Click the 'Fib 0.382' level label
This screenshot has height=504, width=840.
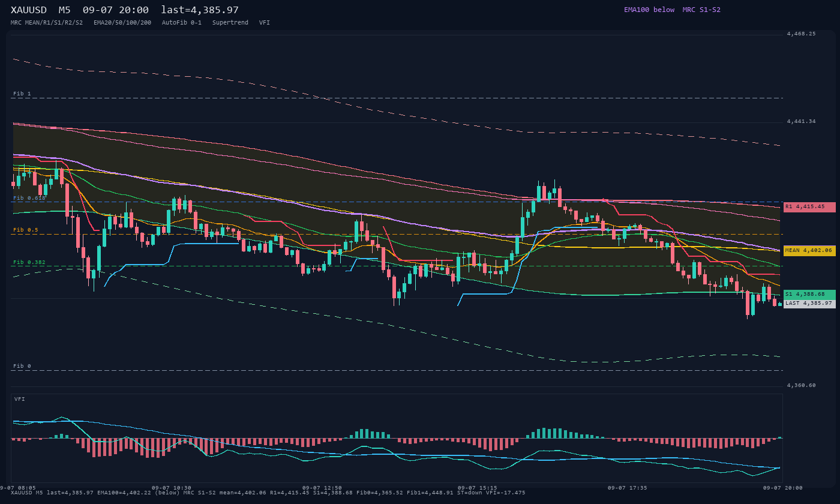(29, 263)
